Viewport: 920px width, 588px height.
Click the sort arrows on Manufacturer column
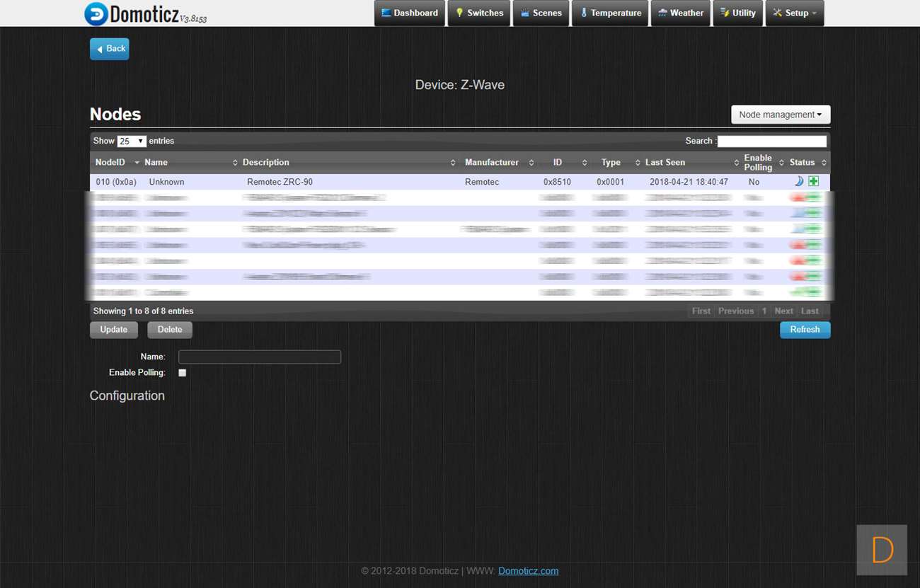pyautogui.click(x=531, y=163)
